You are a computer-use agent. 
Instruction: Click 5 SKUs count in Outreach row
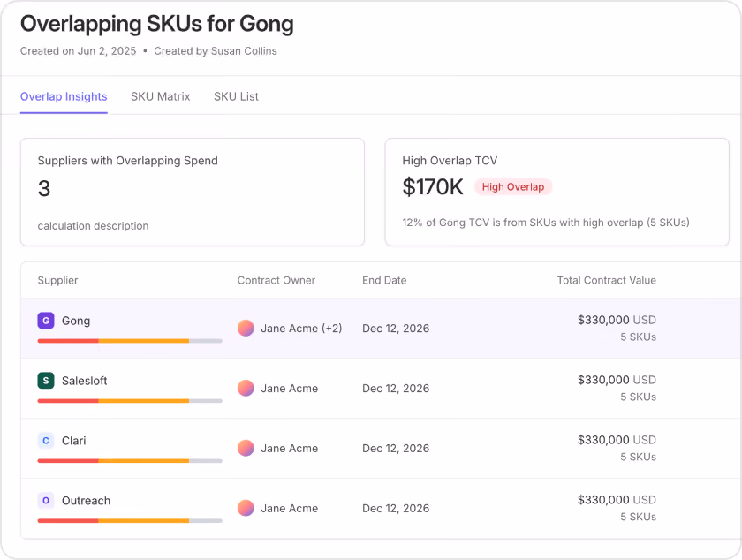tap(639, 517)
